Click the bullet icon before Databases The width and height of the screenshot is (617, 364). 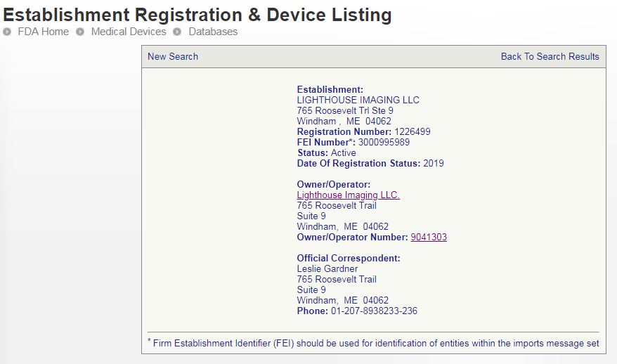coord(178,32)
